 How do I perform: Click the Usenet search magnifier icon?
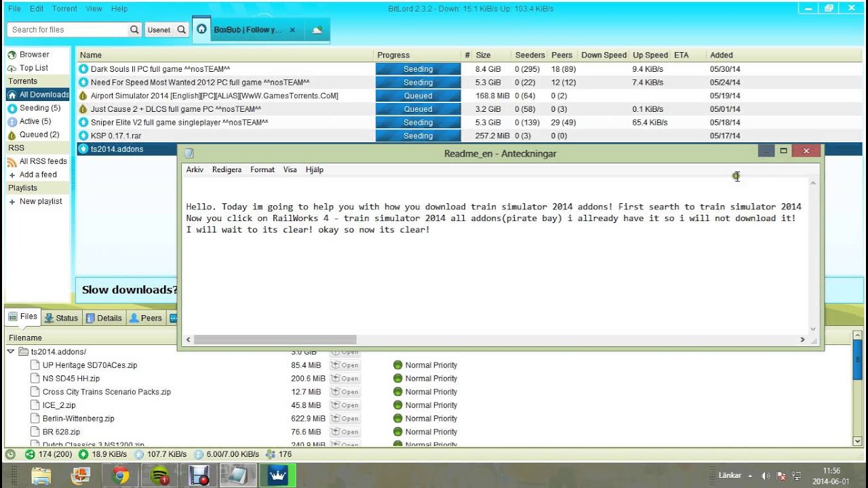click(181, 30)
